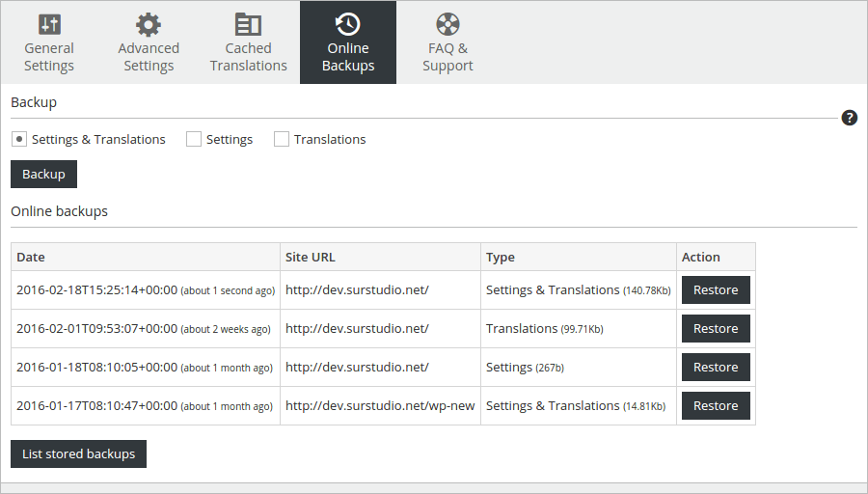Click the List stored backups button

point(78,453)
